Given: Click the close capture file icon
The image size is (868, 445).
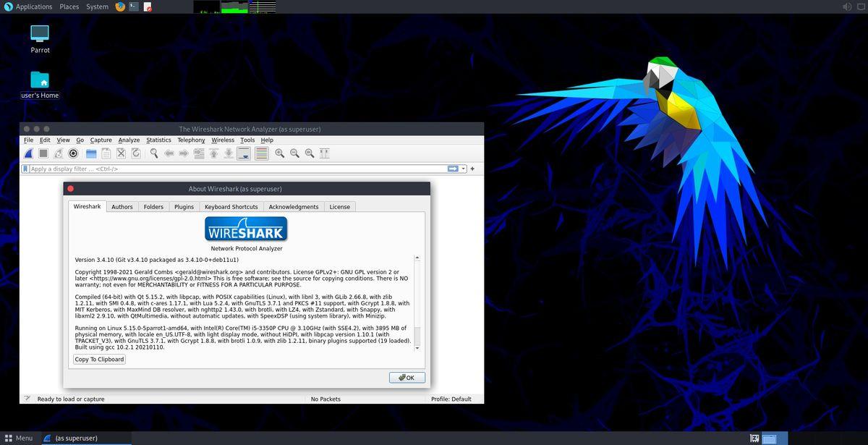Looking at the screenshot, I should tap(122, 153).
